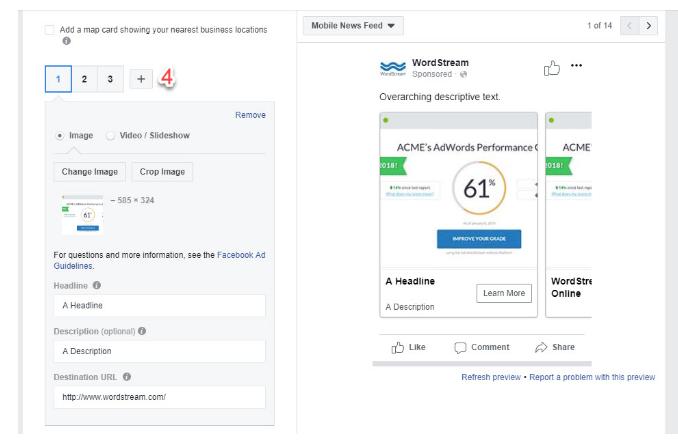This screenshot has height=440, width=678.
Task: Select the Image radio option
Action: click(x=60, y=136)
